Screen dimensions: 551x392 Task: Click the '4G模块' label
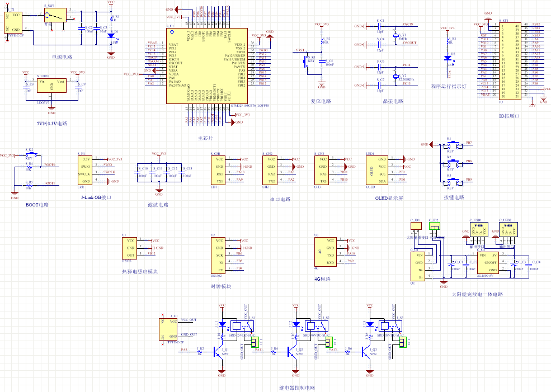pos(322,279)
